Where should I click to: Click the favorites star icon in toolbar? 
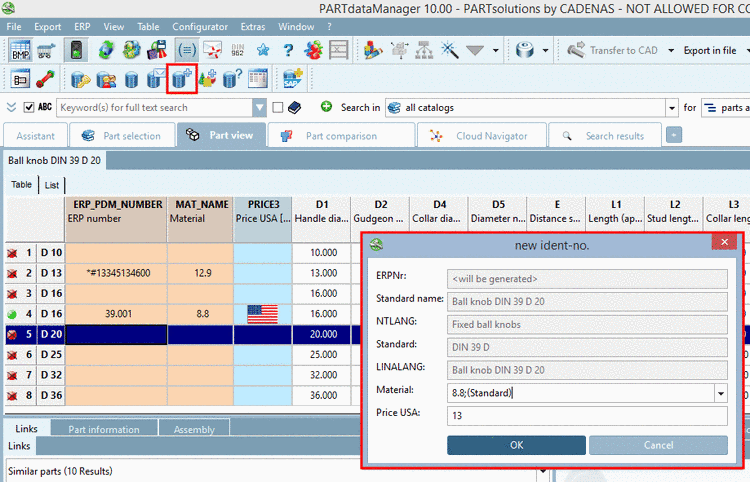263,50
